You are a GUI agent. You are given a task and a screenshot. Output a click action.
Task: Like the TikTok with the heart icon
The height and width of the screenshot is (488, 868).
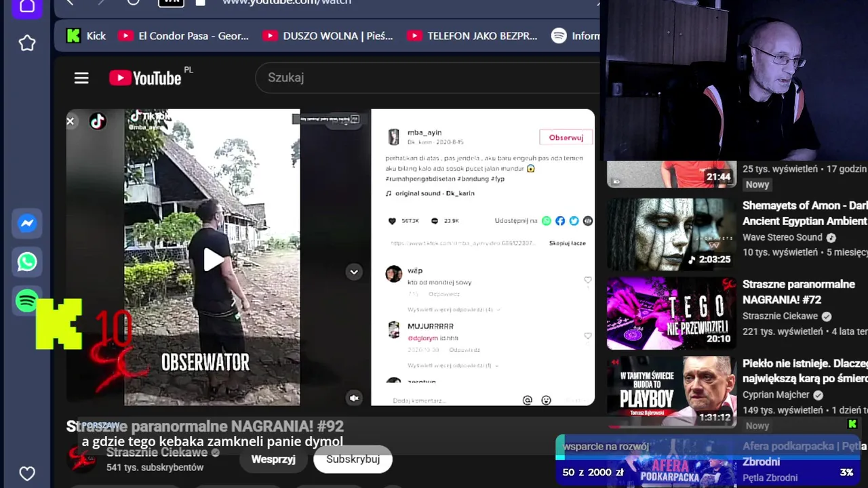pyautogui.click(x=391, y=221)
